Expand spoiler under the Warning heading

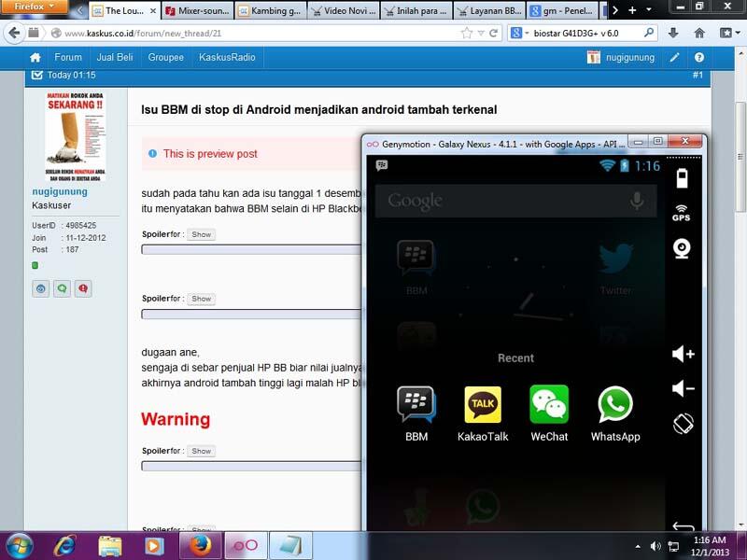pos(201,451)
